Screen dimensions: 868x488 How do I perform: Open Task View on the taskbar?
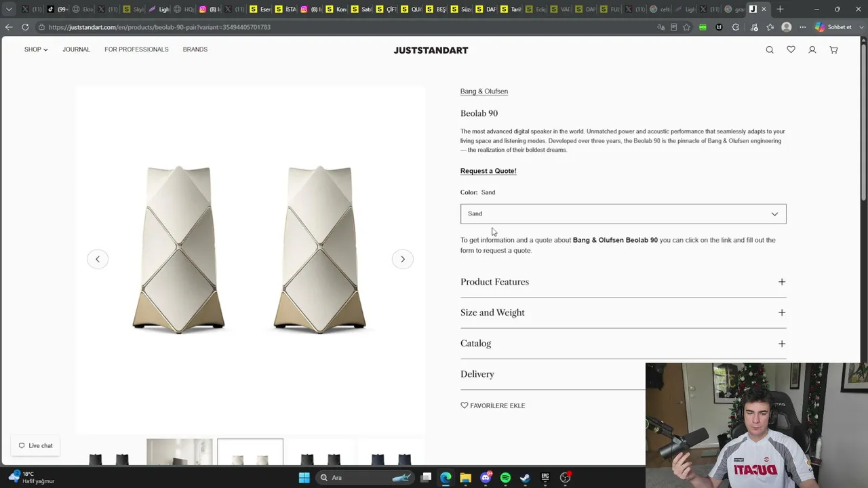pos(426,478)
